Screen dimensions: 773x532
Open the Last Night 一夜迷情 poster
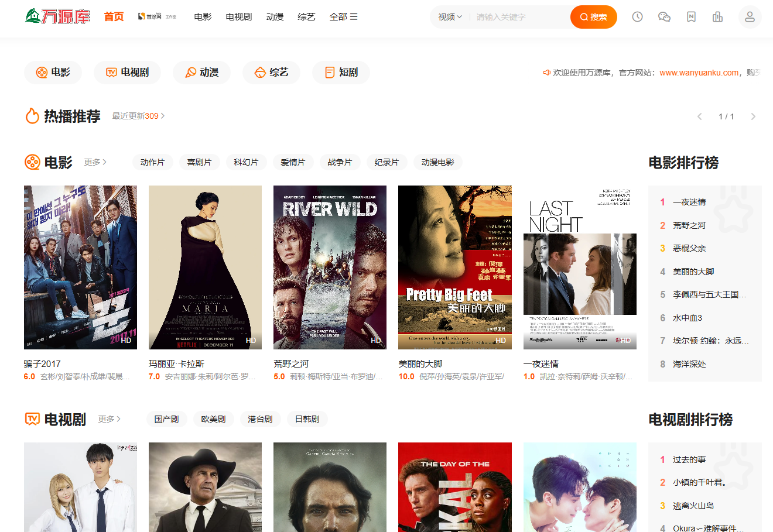(580, 267)
